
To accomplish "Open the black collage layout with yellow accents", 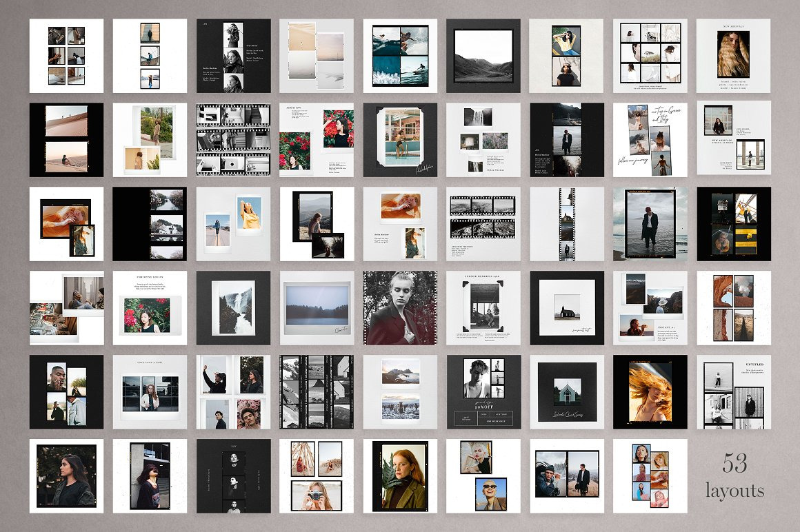I will coord(734,224).
